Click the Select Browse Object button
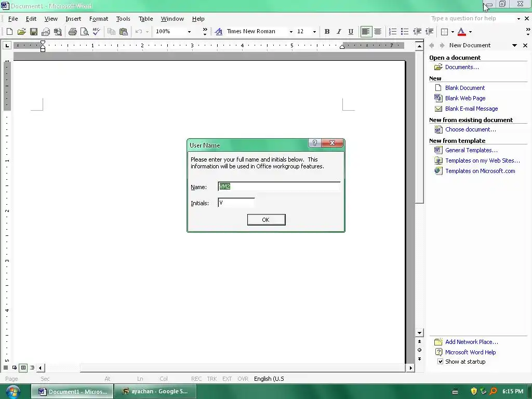Viewport: 532px width, 399px height. pos(419,350)
